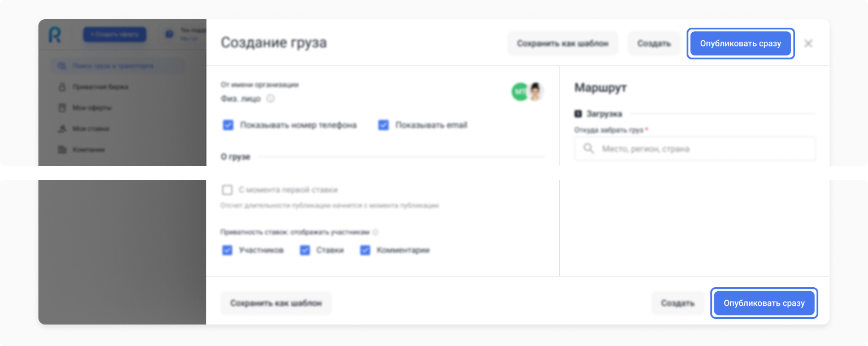Viewport: 868px width, 346px height.
Task: Click the user photo avatar
Action: pos(535,92)
